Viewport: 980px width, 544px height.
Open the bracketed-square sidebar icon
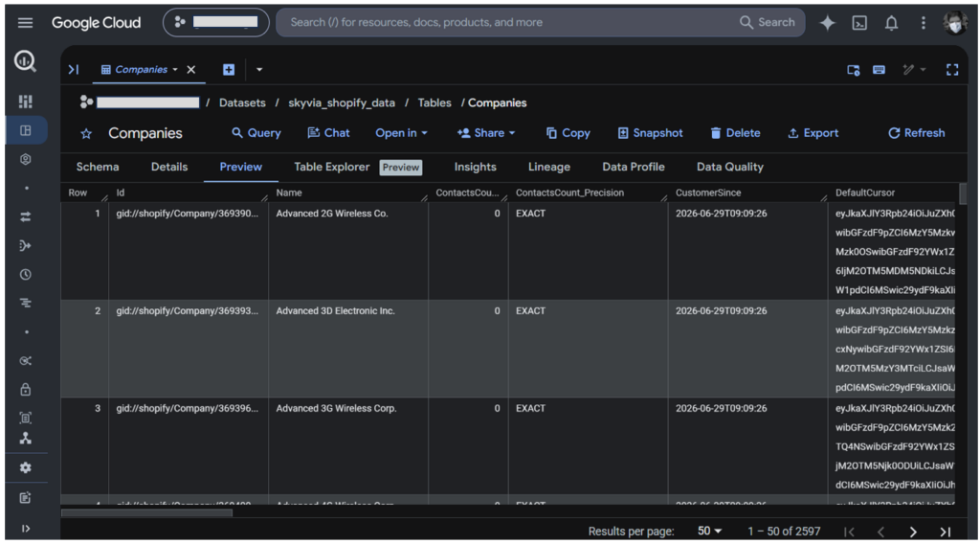(26, 418)
